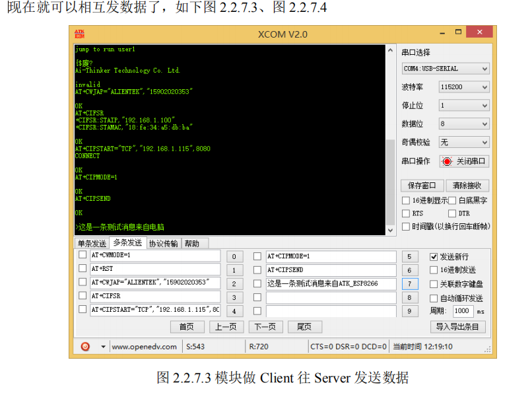Click send button 2 for AT+CWJAP

tap(234, 283)
